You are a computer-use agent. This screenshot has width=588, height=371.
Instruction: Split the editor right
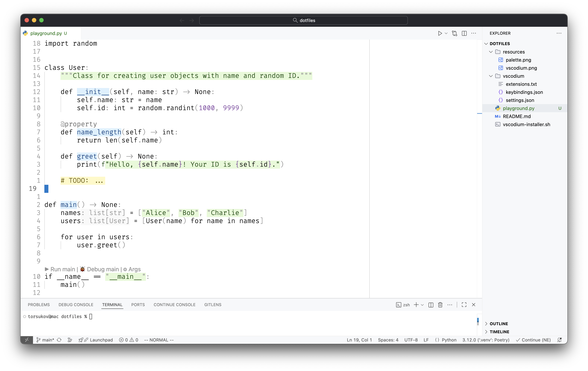(x=464, y=33)
